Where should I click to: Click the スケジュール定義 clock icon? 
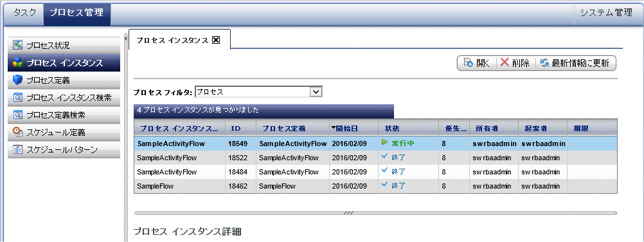point(17,132)
